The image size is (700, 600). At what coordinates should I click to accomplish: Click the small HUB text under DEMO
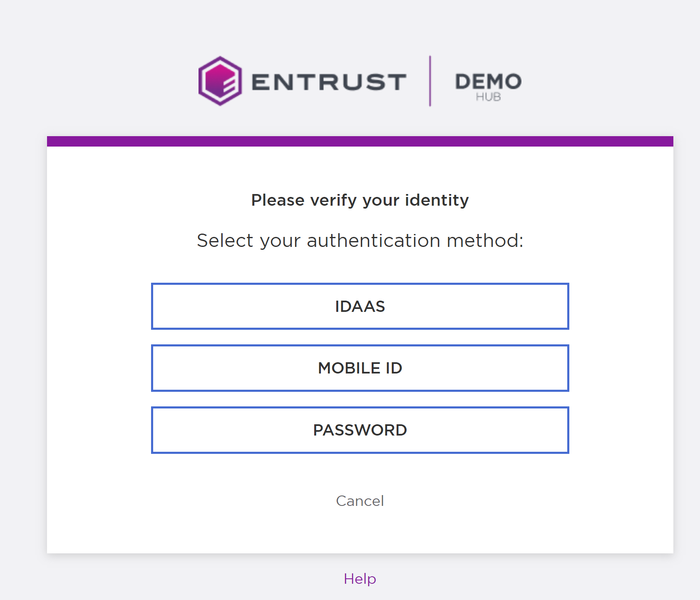tap(488, 97)
